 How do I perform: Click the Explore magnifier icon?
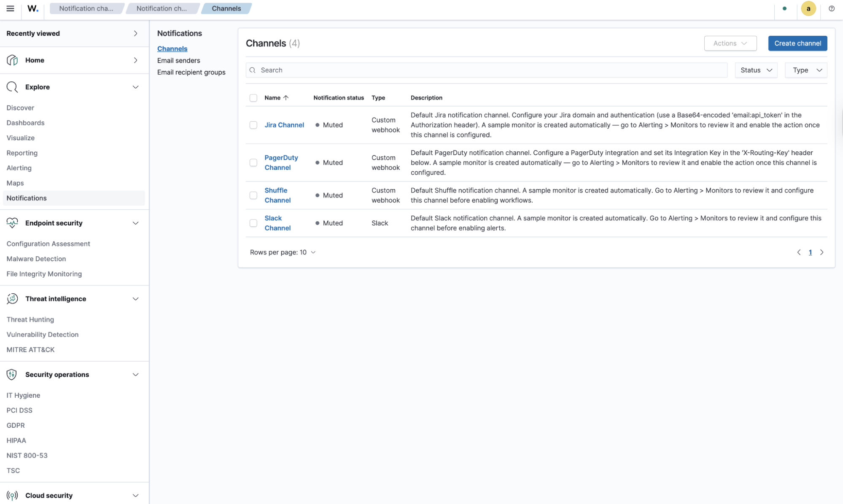(12, 87)
